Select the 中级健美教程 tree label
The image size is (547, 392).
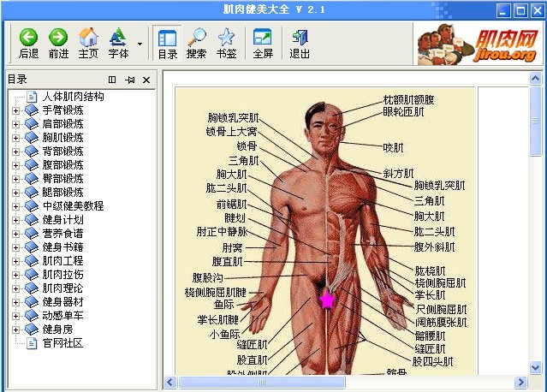pyautogui.click(x=73, y=205)
